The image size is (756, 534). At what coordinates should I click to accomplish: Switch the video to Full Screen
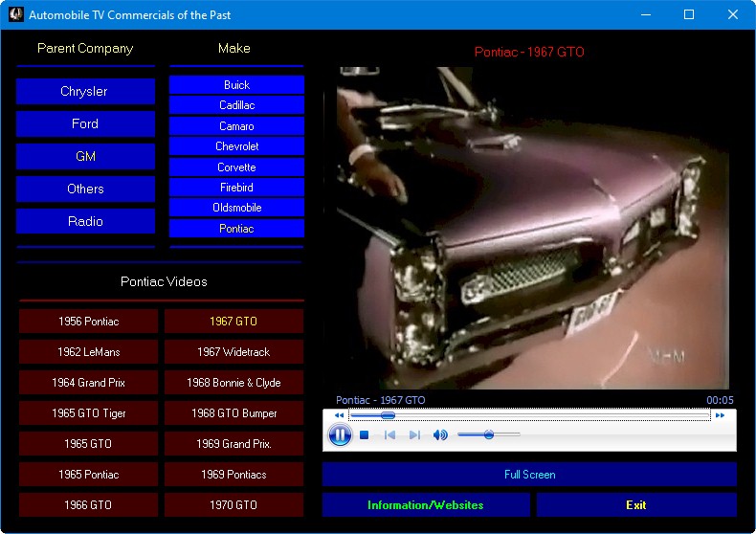click(x=529, y=475)
